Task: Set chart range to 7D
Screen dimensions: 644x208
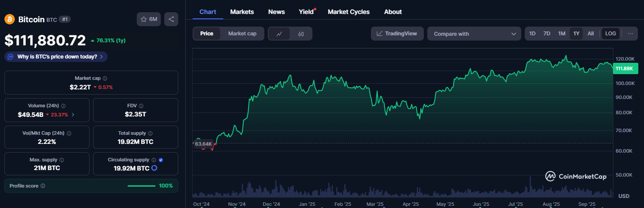Action: coord(547,34)
